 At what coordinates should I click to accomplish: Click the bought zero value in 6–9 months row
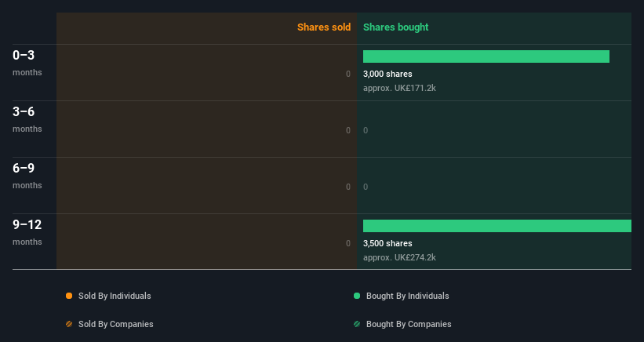pyautogui.click(x=366, y=187)
